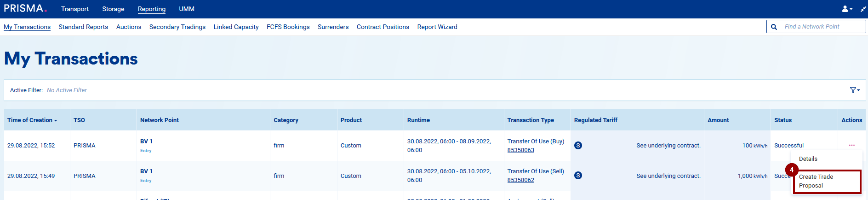The height and width of the screenshot is (200, 868).
Task: Open the BV 1 network point in first row
Action: tap(146, 141)
